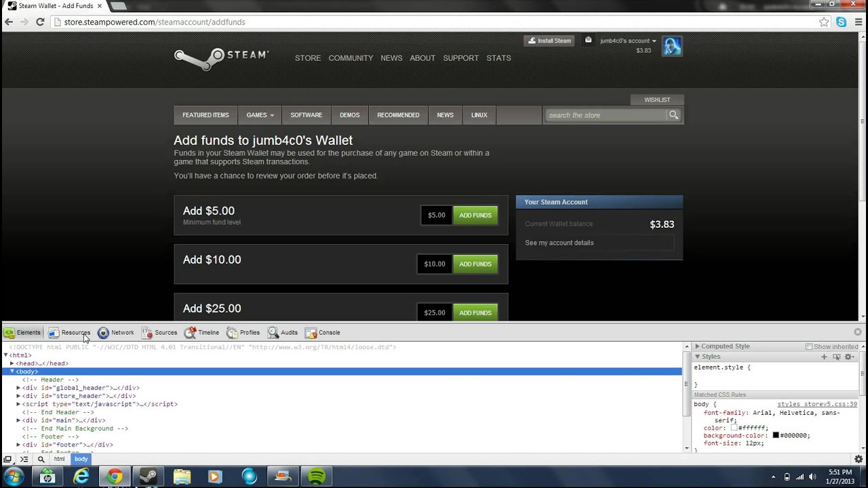868x488 pixels.
Task: Click the Skype extension icon
Action: (x=842, y=22)
